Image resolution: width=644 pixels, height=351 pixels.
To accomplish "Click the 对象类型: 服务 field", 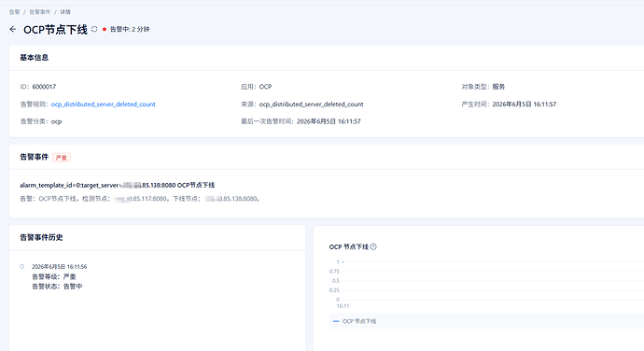I will point(483,87).
